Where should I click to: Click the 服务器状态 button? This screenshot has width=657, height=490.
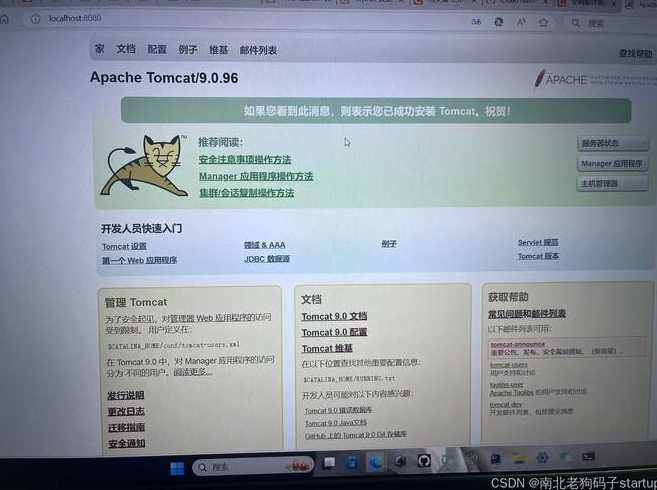pyautogui.click(x=612, y=143)
